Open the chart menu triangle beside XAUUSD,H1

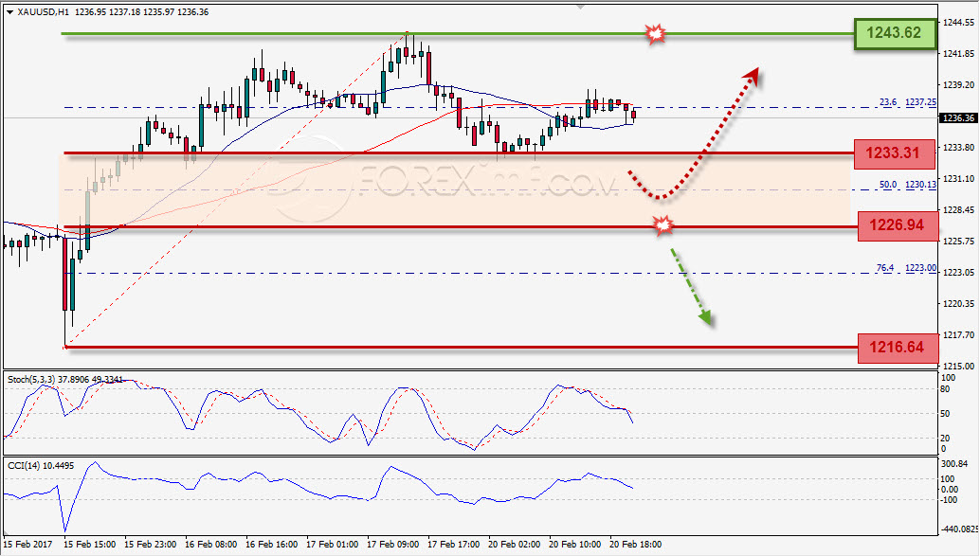(x=10, y=12)
